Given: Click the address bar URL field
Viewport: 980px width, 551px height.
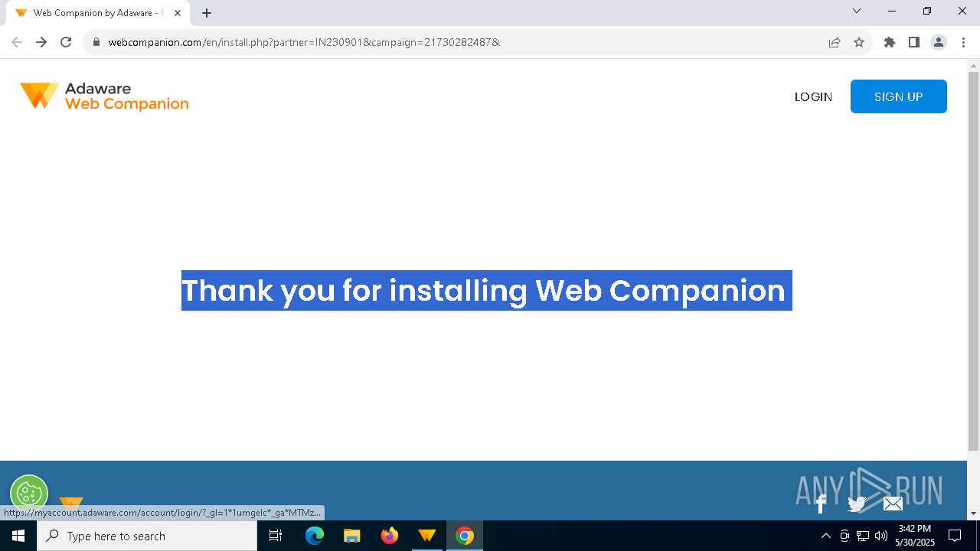Looking at the screenshot, I should [x=459, y=42].
